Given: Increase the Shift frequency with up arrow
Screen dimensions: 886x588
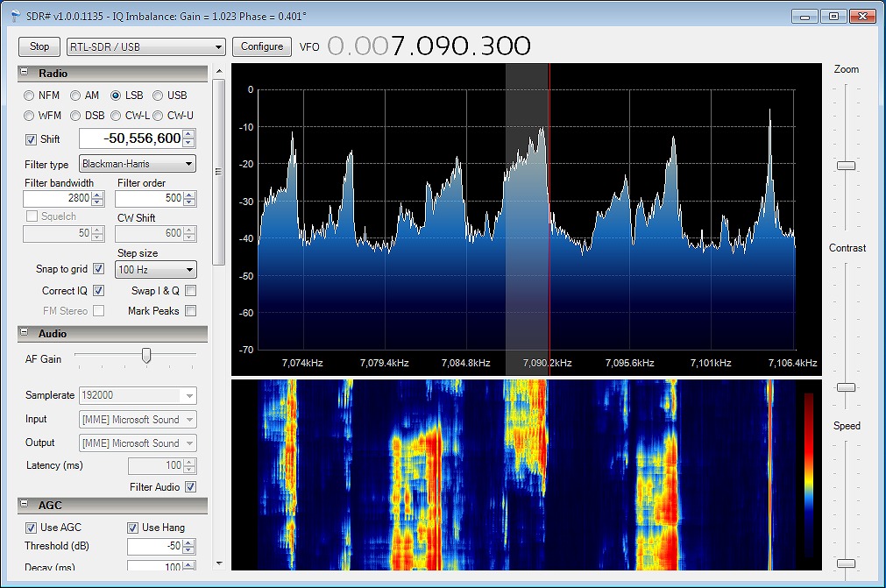Looking at the screenshot, I should click(188, 134).
